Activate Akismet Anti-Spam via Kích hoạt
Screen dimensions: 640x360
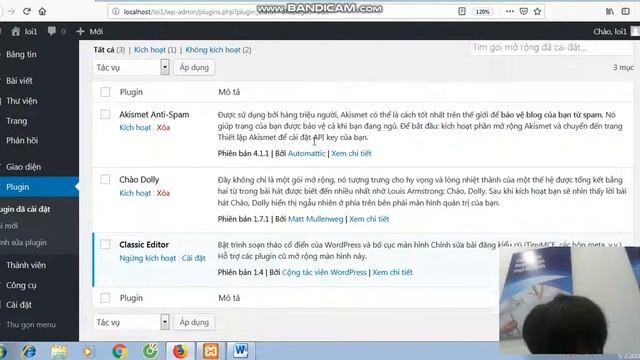[x=135, y=128]
